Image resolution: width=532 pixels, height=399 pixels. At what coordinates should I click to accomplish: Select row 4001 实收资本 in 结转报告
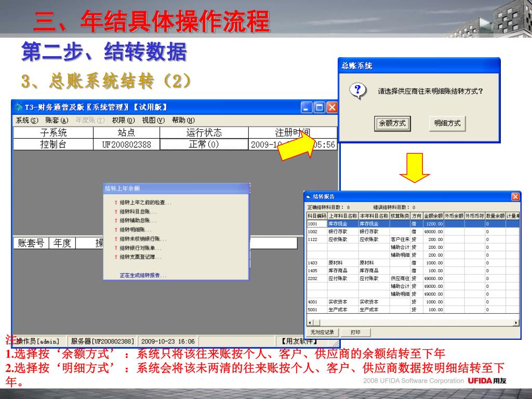413,302
